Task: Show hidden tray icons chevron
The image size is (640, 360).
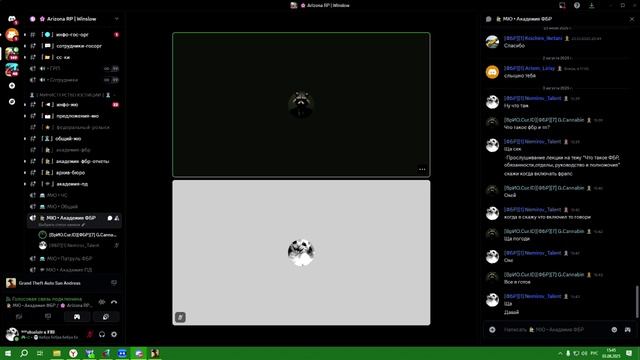Action: tap(560, 353)
